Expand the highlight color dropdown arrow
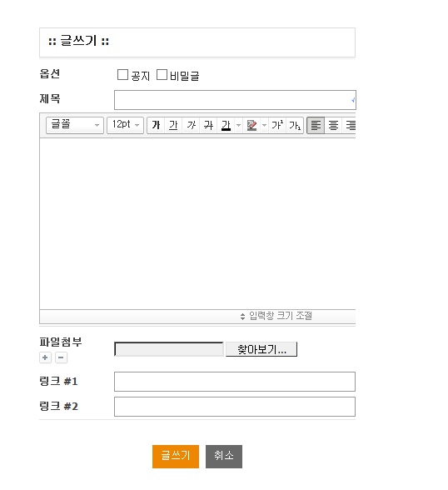 point(265,125)
